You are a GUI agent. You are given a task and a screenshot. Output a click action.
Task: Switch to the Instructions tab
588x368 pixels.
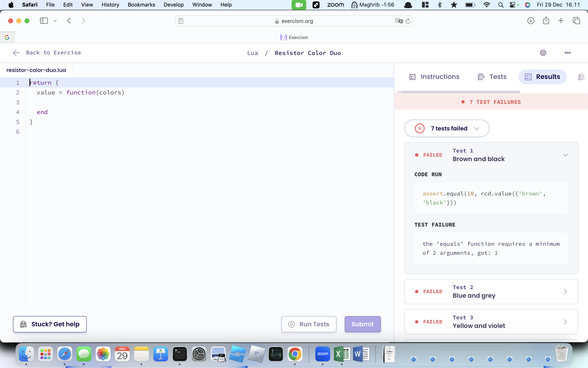pyautogui.click(x=434, y=77)
